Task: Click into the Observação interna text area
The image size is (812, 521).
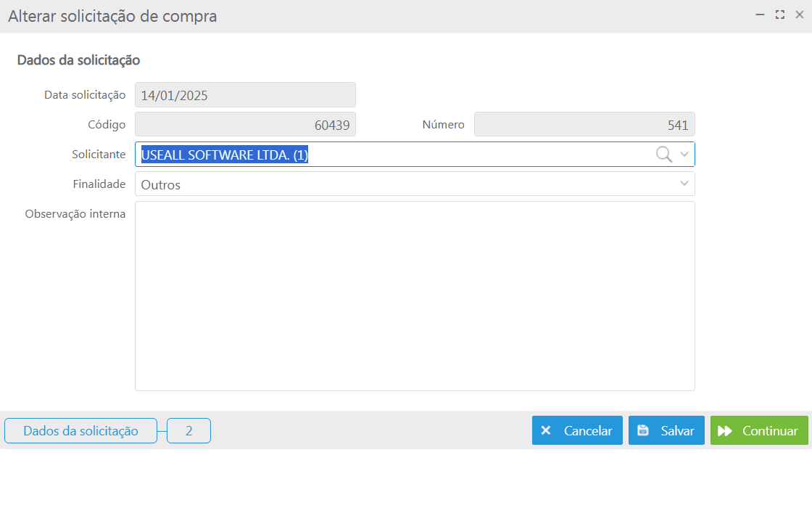Action: click(x=415, y=296)
